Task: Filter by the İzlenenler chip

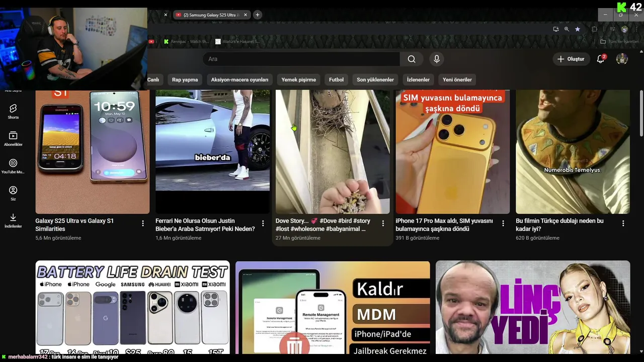Action: pyautogui.click(x=418, y=79)
